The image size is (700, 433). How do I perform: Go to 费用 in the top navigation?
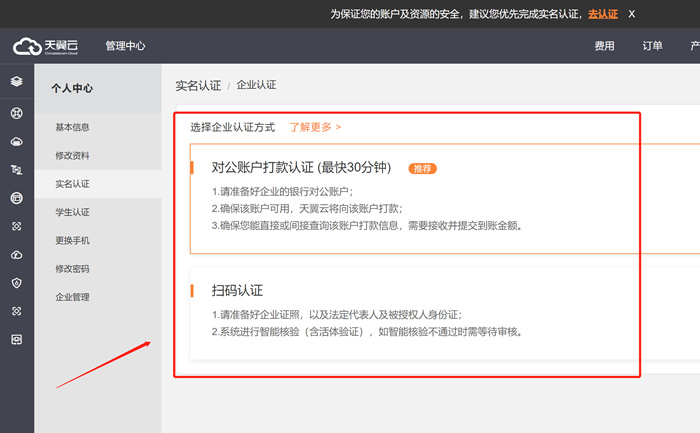[604, 46]
